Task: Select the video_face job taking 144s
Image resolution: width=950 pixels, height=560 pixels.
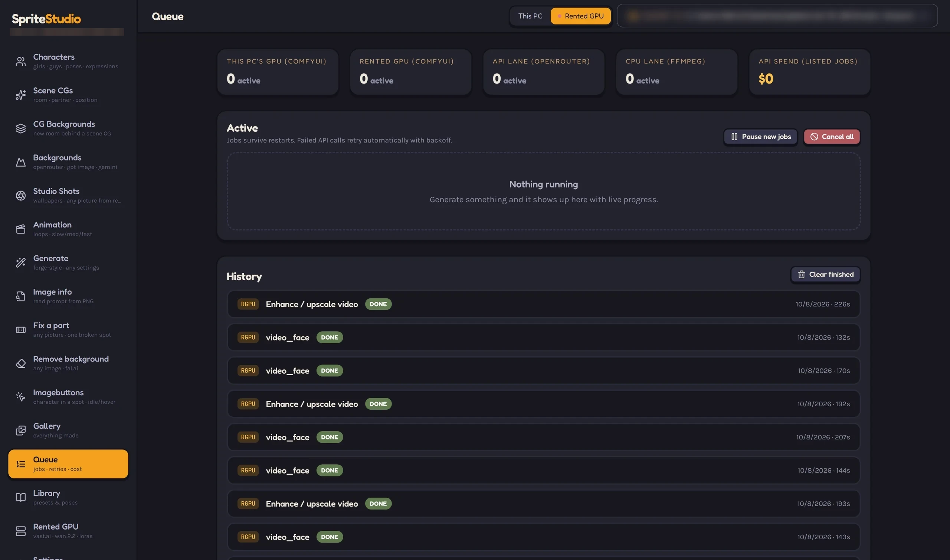Action: click(543, 470)
